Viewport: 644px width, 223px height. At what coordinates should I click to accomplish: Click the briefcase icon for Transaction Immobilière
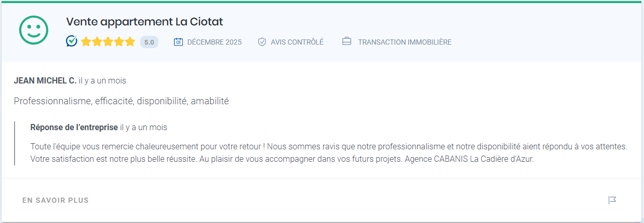(346, 41)
